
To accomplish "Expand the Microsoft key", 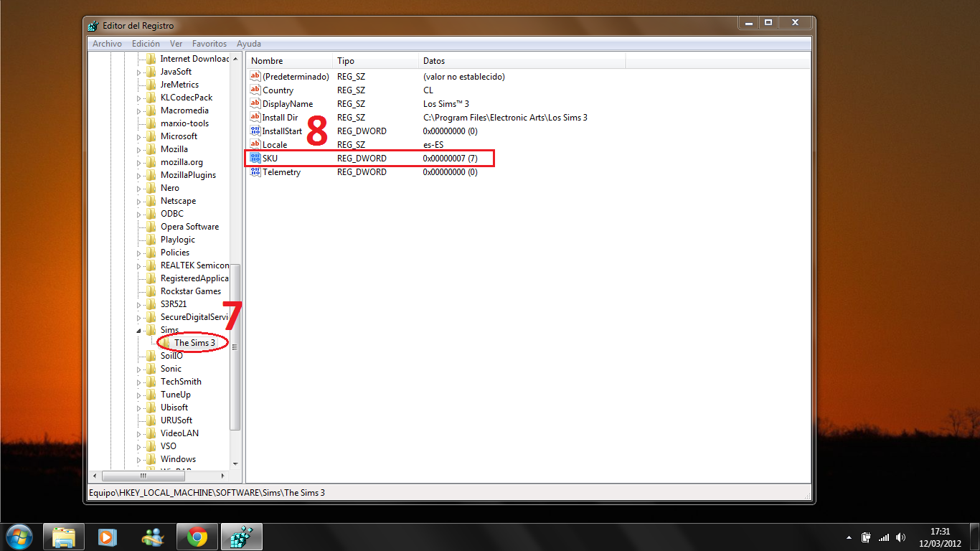I will [139, 136].
